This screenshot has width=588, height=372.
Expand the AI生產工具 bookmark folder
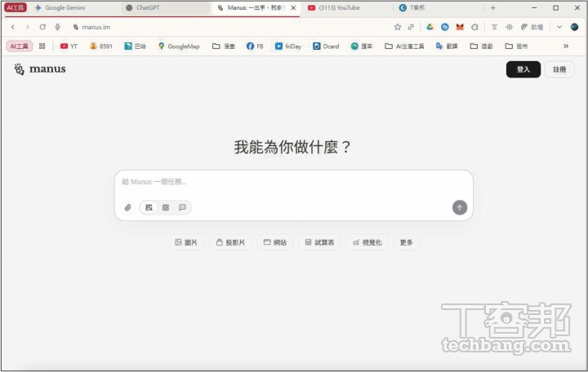point(404,46)
